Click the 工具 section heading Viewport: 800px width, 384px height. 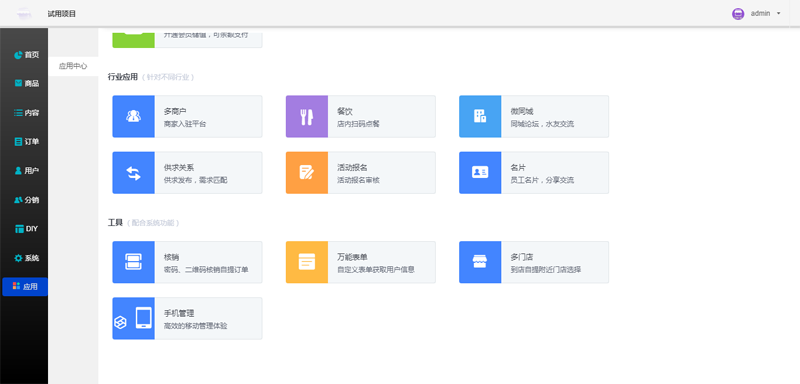(115, 223)
